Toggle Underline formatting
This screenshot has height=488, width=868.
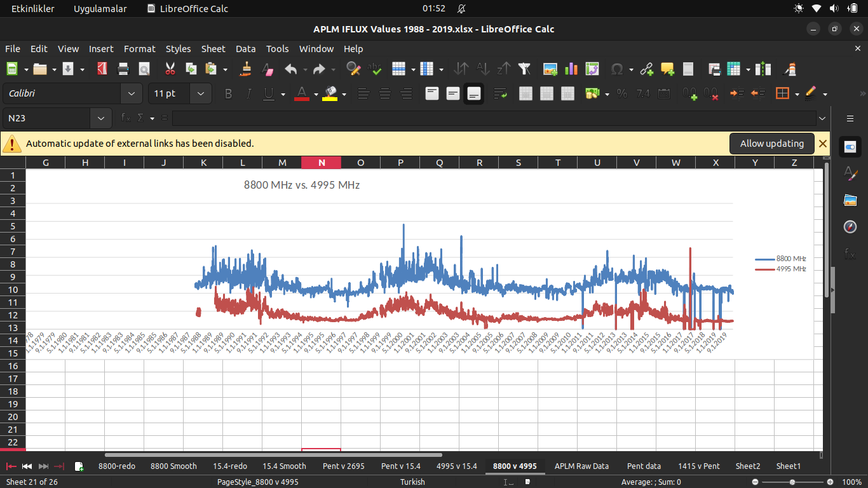(x=269, y=94)
